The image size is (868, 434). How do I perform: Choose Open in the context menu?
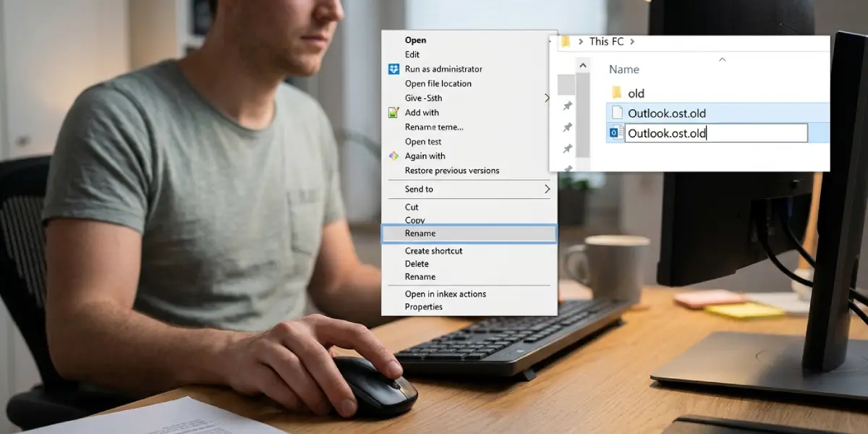[x=416, y=40]
